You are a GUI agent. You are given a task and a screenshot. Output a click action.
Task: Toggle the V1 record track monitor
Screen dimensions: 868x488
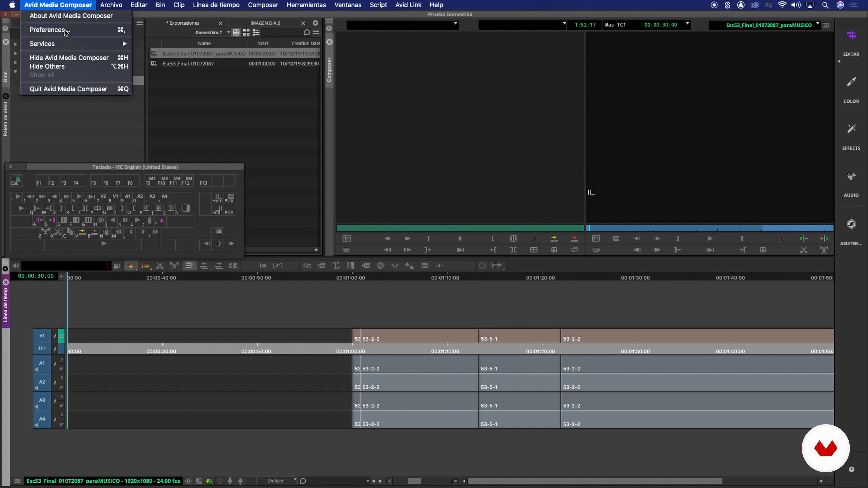61,336
